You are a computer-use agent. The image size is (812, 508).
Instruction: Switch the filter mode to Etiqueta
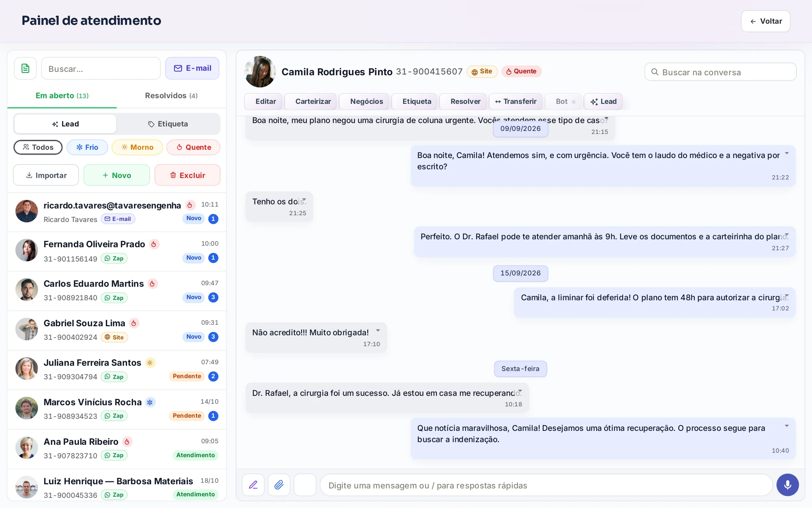pyautogui.click(x=168, y=124)
